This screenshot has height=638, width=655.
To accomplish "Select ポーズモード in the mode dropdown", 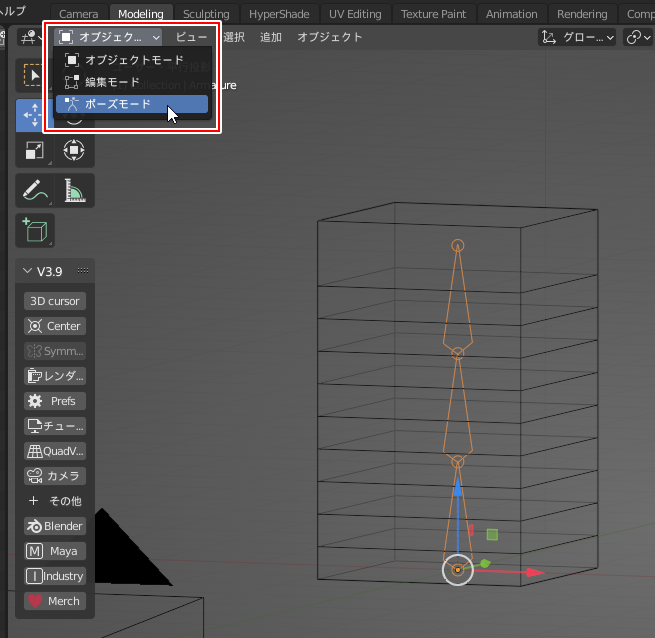I will click(131, 104).
